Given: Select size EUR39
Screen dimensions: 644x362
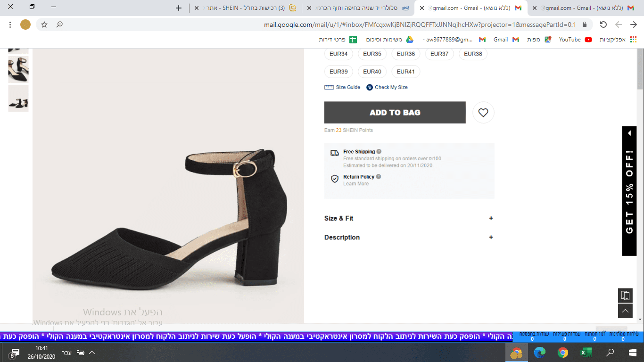Looking at the screenshot, I should [x=339, y=72].
